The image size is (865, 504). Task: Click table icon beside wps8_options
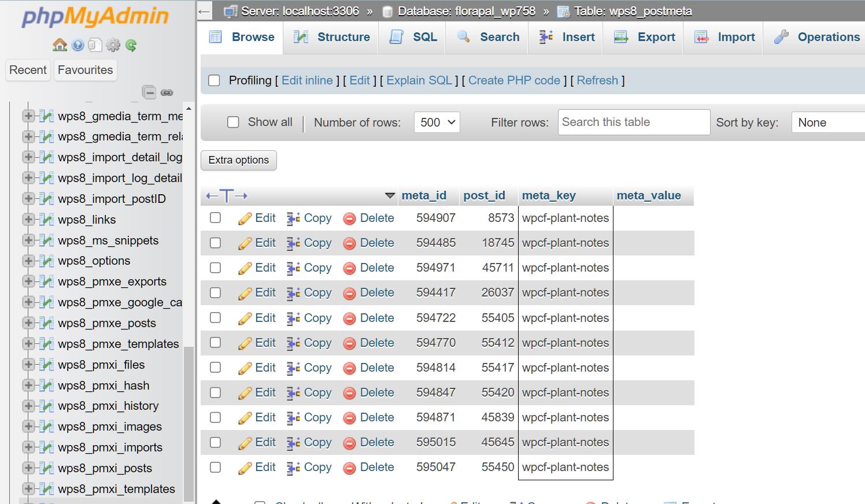(x=47, y=261)
